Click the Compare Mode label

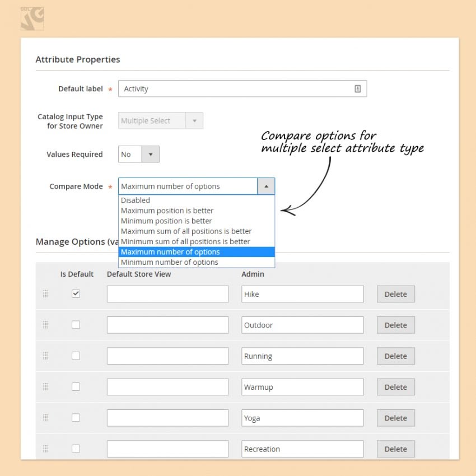pos(76,186)
